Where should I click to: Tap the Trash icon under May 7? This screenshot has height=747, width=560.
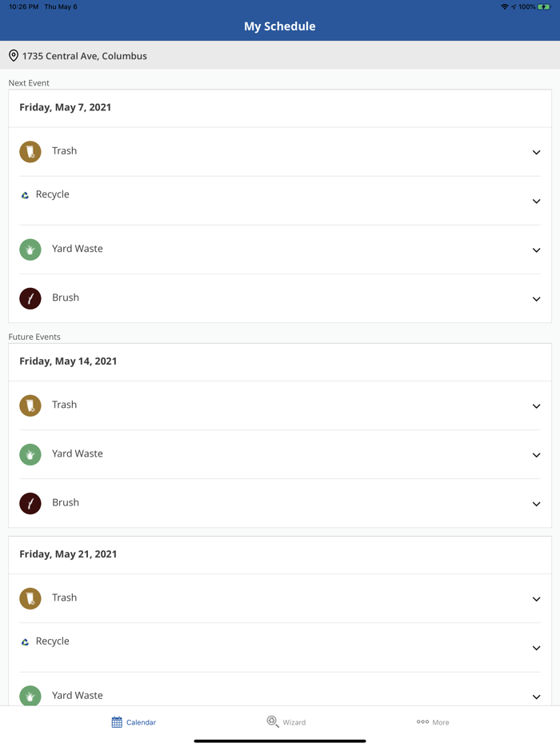coord(30,152)
